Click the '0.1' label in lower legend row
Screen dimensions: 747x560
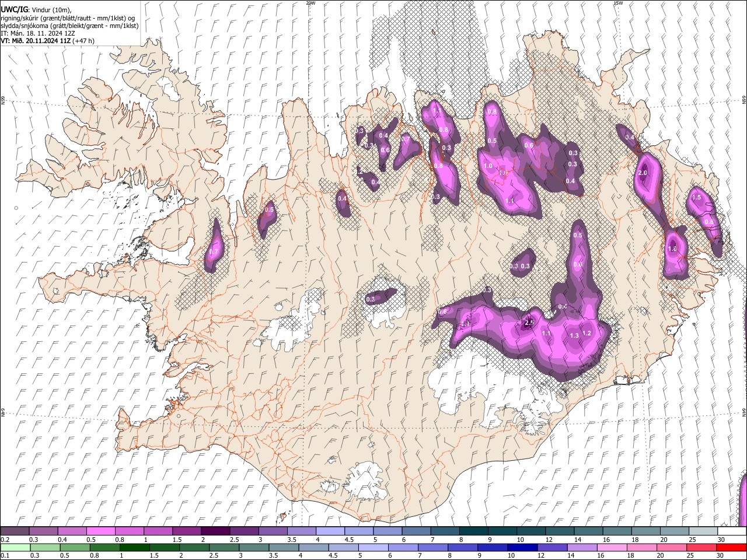[5, 555]
